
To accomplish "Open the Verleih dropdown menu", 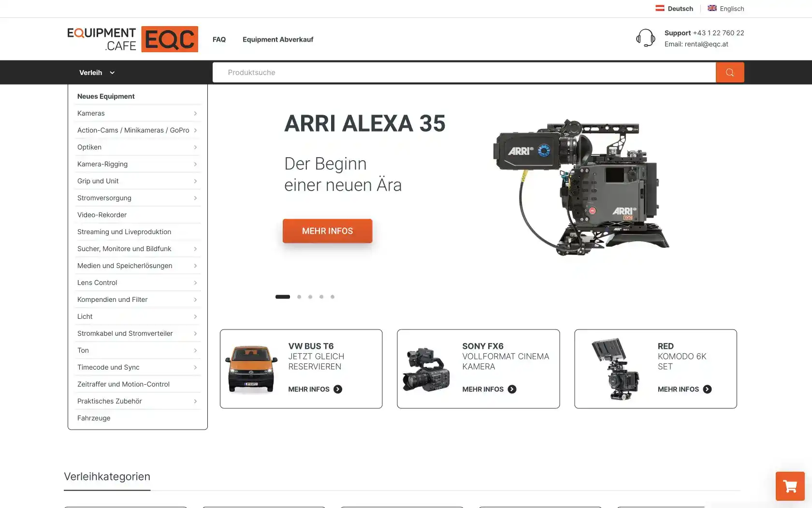I will pos(97,73).
